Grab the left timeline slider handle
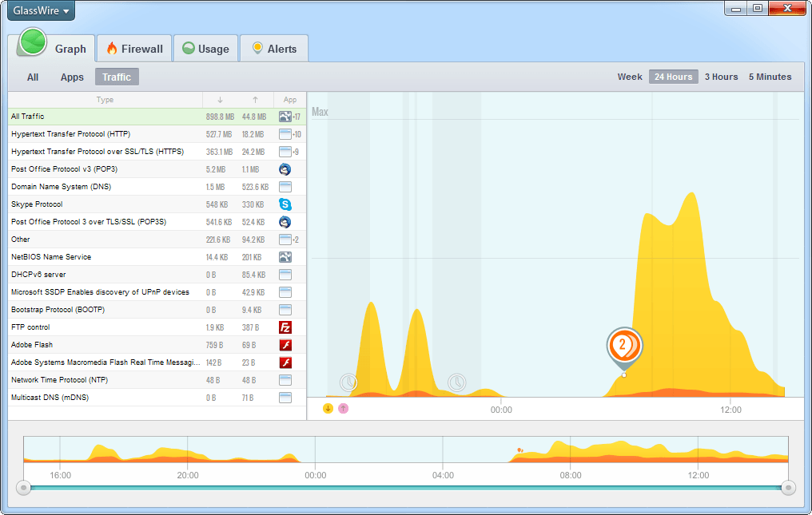This screenshot has width=812, height=515. coord(23,488)
